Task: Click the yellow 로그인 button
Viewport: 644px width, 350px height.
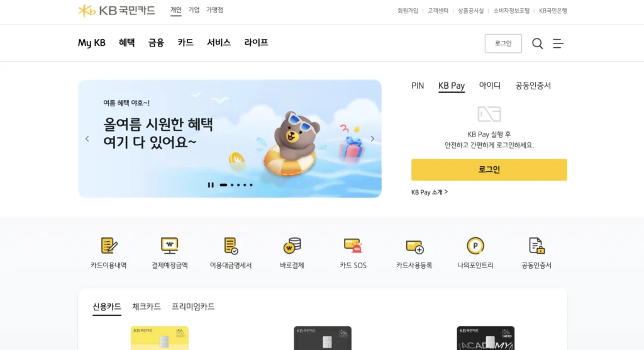Action: (489, 169)
